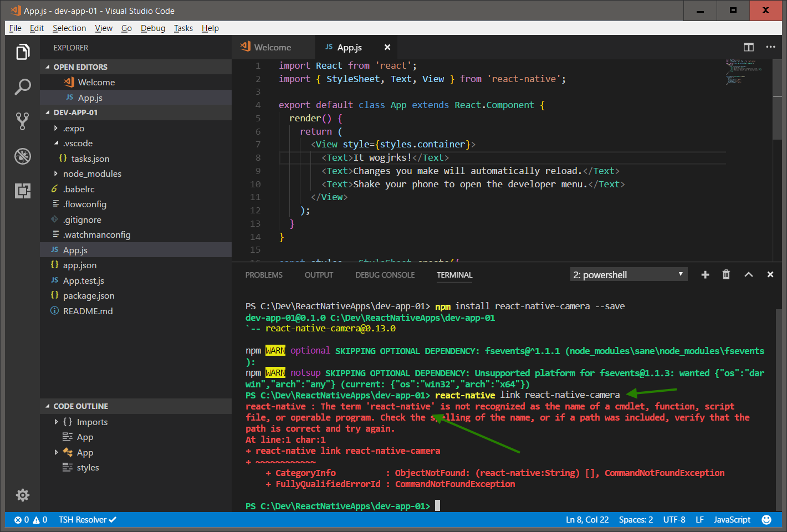The width and height of the screenshot is (787, 532).
Task: Open the View menu
Action: pos(104,28)
